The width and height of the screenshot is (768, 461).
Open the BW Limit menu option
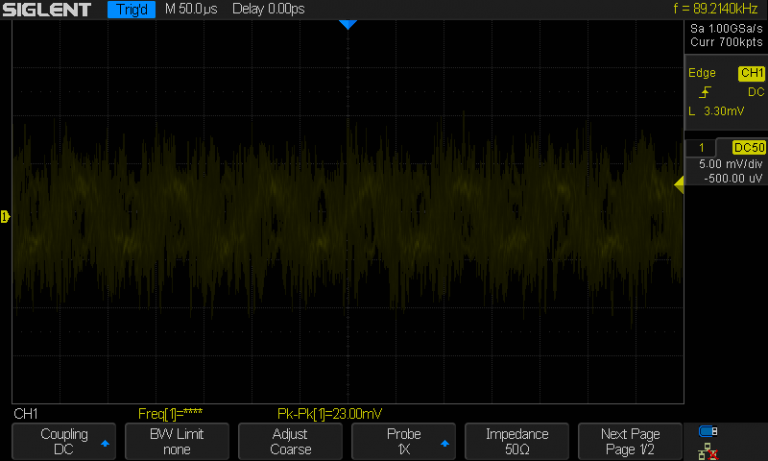[x=177, y=441]
